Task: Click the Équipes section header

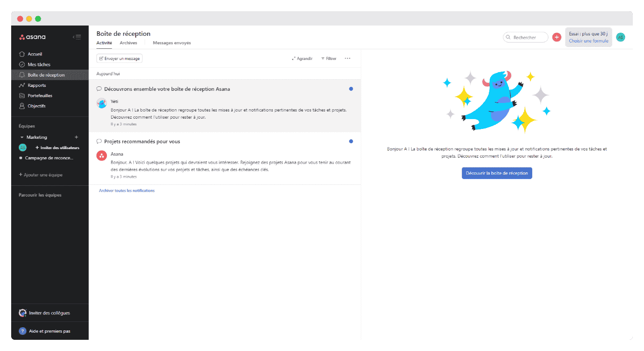Action: [27, 126]
